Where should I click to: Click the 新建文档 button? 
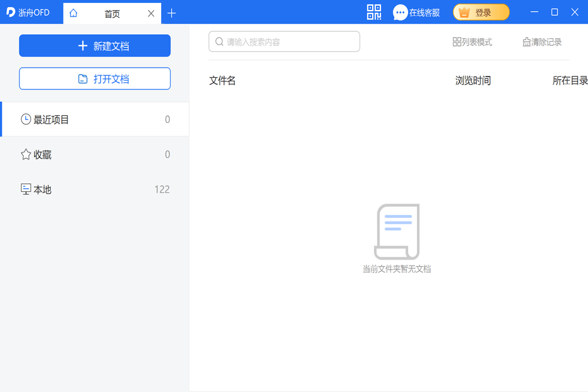95,46
